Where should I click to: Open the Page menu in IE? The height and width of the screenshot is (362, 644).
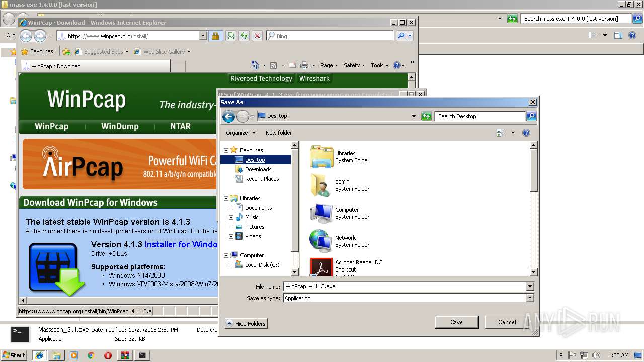329,65
